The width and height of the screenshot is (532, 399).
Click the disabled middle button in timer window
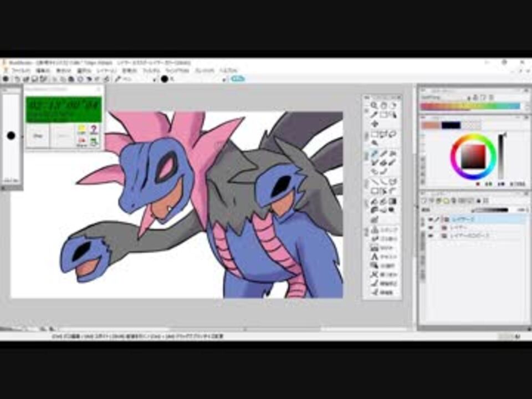(x=62, y=136)
